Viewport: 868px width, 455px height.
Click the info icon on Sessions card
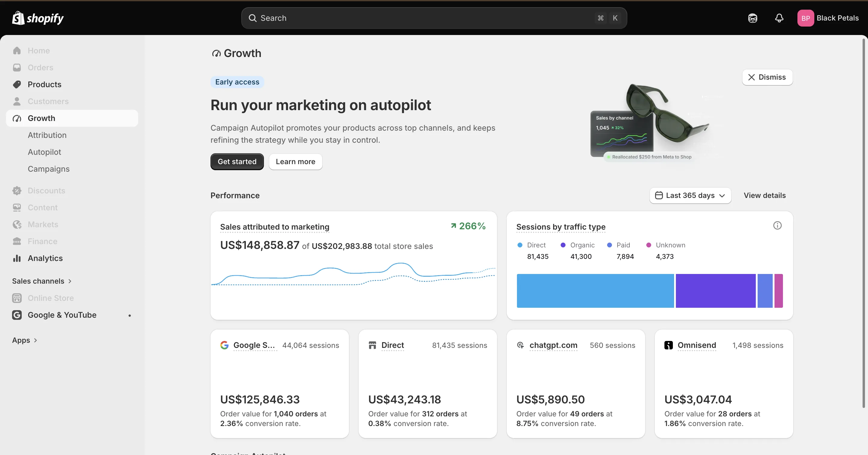(x=777, y=225)
